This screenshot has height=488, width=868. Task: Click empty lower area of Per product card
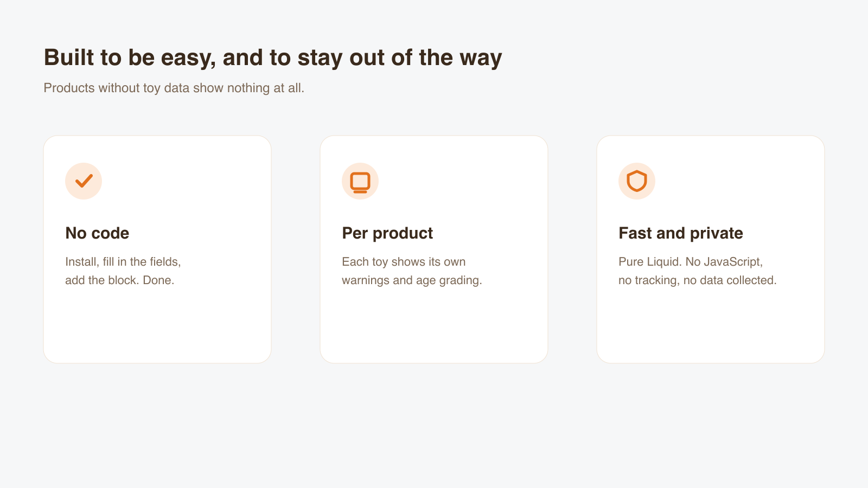pos(434,325)
